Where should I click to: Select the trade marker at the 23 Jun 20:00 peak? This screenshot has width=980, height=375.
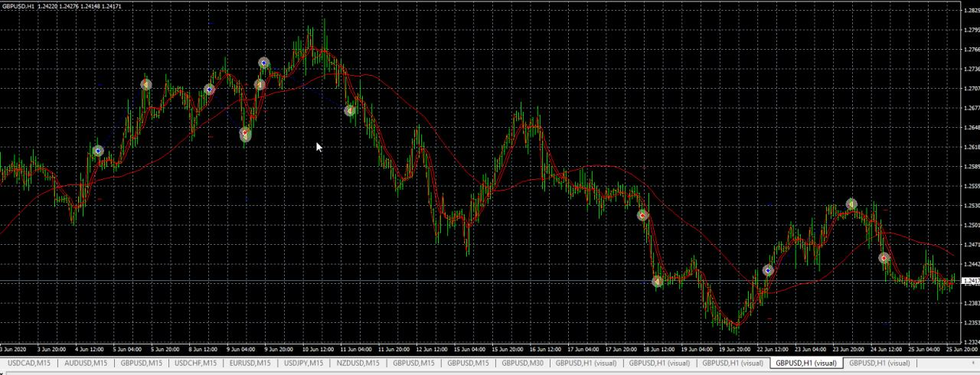[x=851, y=204]
